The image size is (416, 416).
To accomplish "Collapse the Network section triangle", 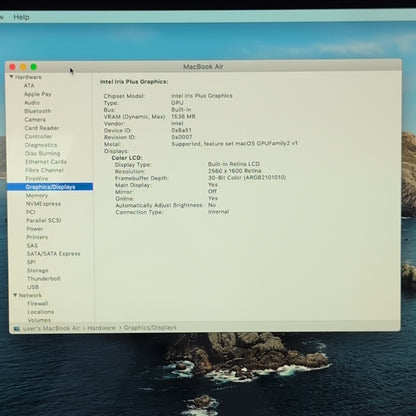I will click(x=15, y=295).
